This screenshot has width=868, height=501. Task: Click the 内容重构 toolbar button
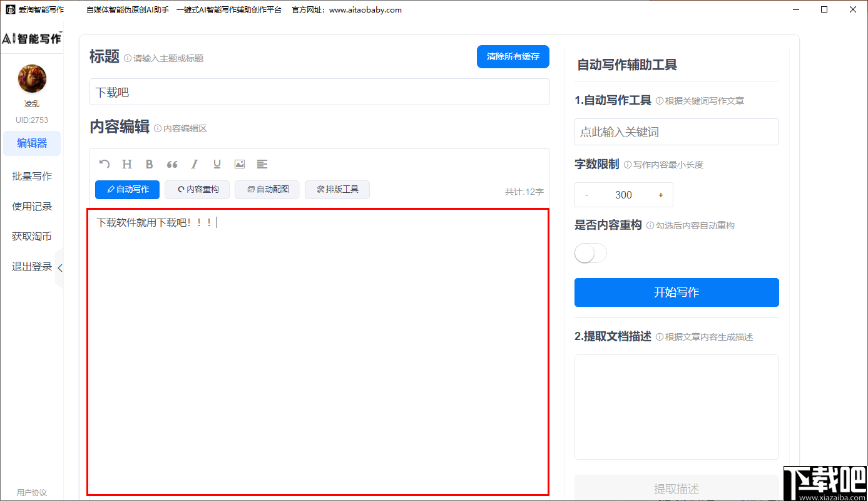coord(198,189)
